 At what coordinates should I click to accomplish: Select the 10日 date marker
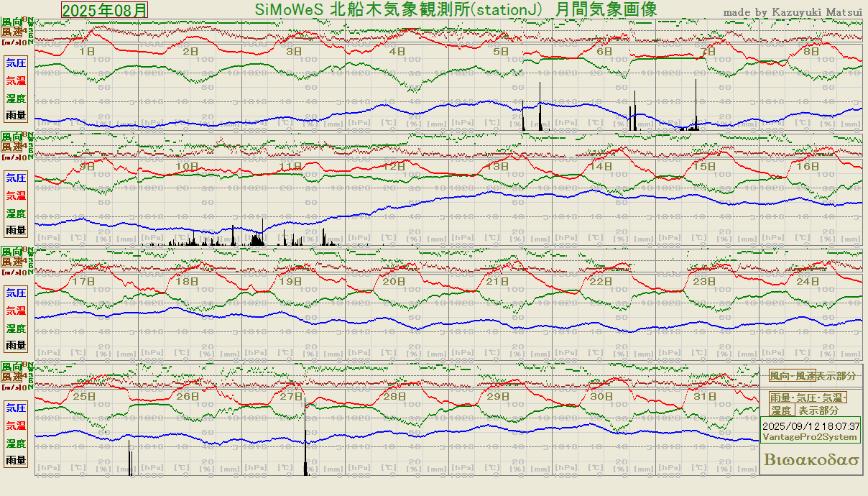point(188,166)
